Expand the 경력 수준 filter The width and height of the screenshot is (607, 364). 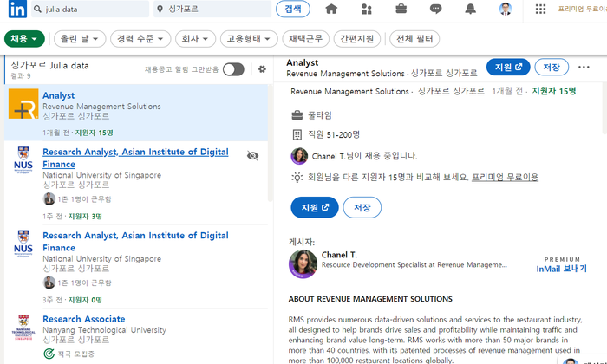[140, 39]
